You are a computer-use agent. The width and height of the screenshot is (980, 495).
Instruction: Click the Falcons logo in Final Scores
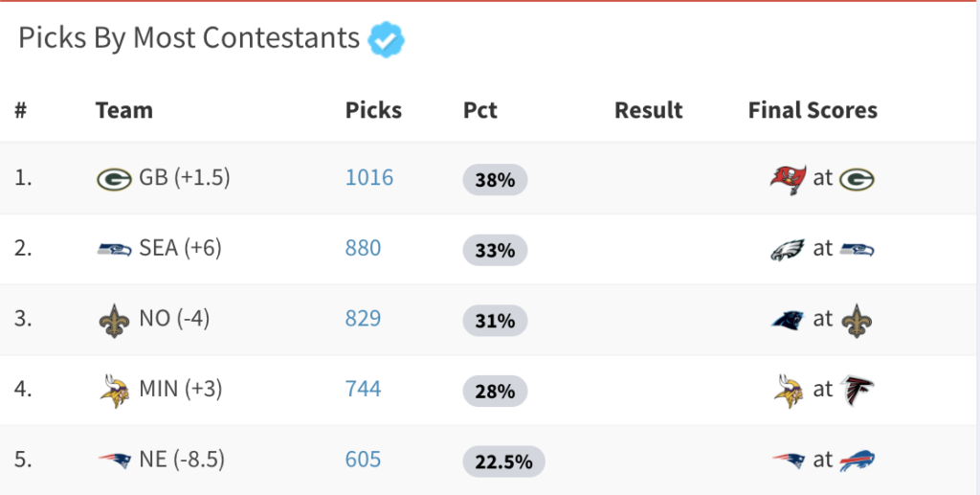coord(857,391)
